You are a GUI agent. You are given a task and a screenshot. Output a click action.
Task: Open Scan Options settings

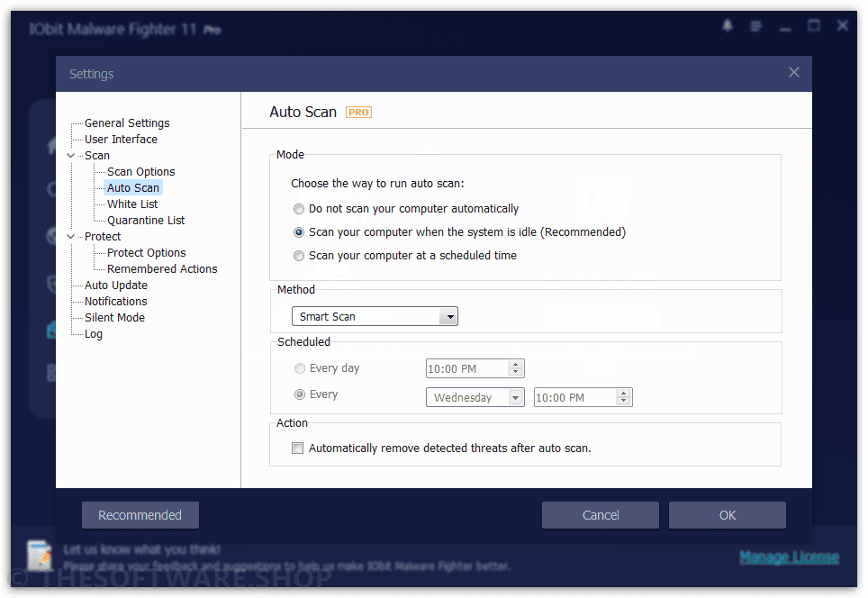140,172
